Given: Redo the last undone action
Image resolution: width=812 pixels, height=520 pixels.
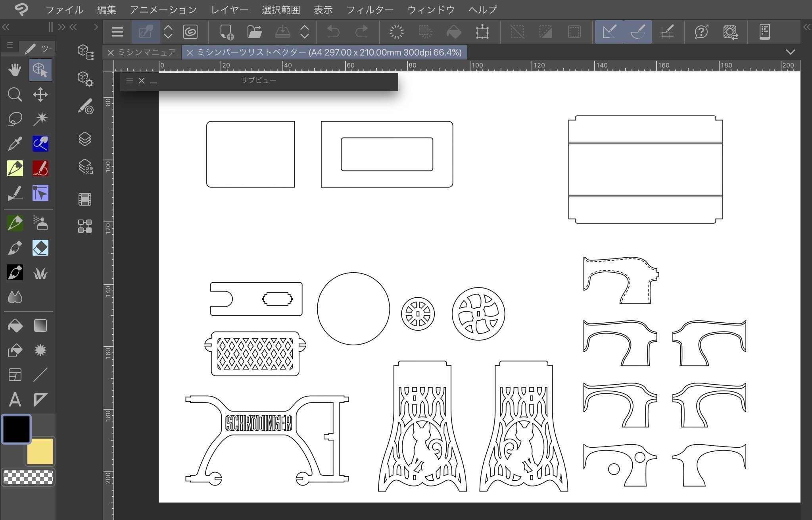Looking at the screenshot, I should click(361, 32).
